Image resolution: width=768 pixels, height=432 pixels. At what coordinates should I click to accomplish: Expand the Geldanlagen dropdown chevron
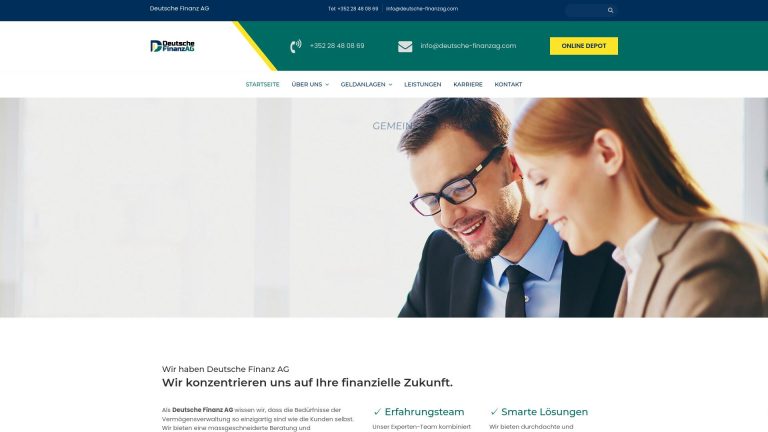(390, 85)
